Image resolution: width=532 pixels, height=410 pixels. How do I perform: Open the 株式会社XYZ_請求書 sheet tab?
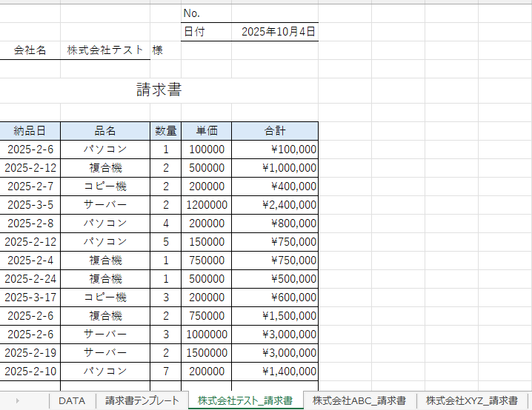pyautogui.click(x=471, y=400)
